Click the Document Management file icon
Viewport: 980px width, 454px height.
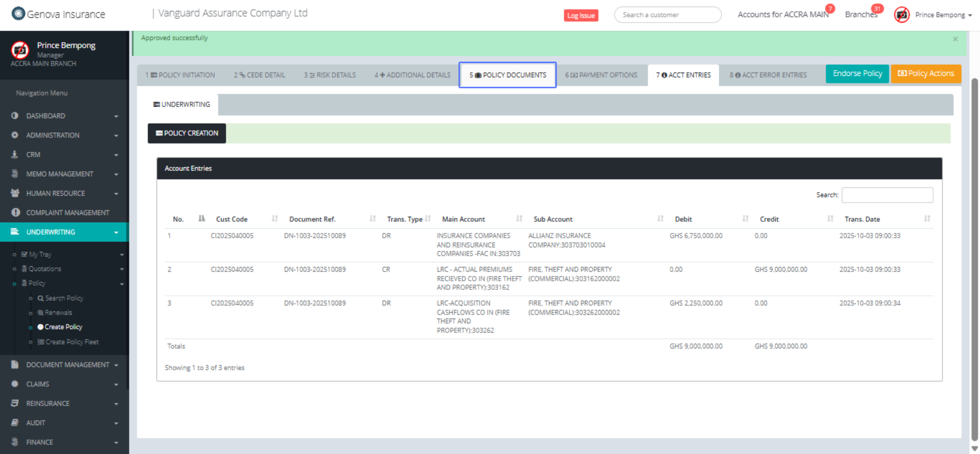(x=15, y=365)
